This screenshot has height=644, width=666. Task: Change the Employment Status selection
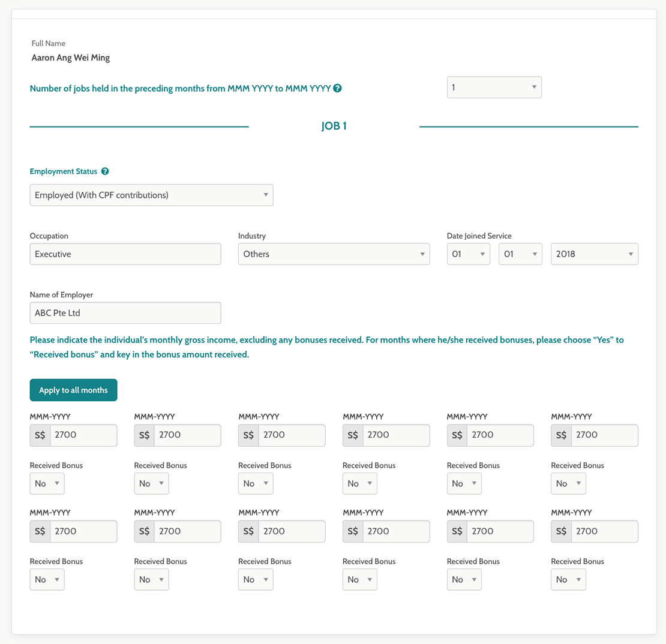[151, 195]
